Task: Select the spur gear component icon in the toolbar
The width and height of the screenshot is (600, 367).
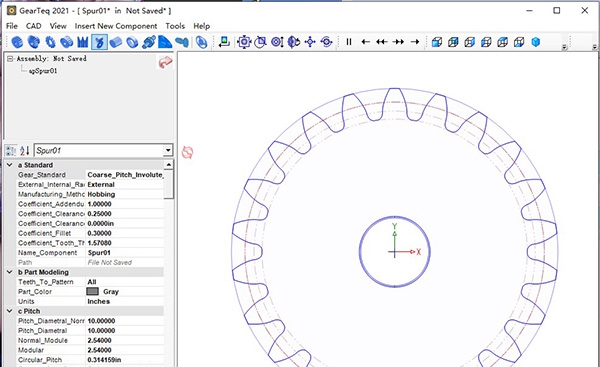Action: [17, 42]
